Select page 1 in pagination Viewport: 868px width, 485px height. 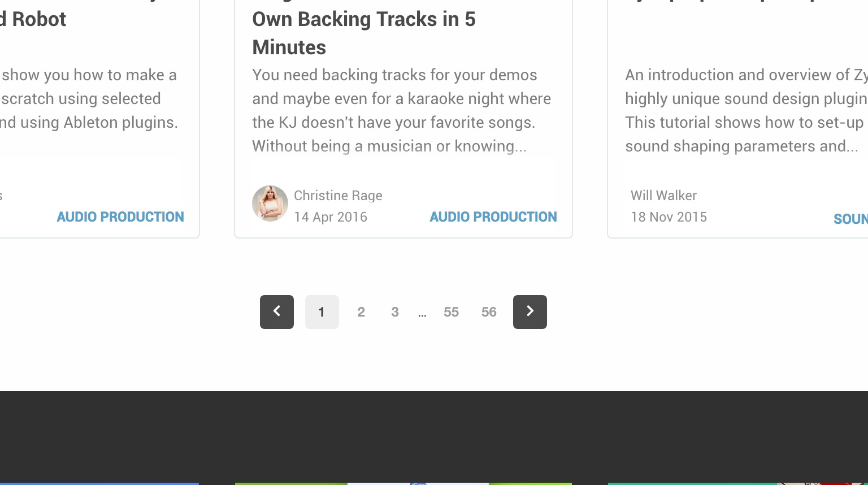click(x=322, y=312)
